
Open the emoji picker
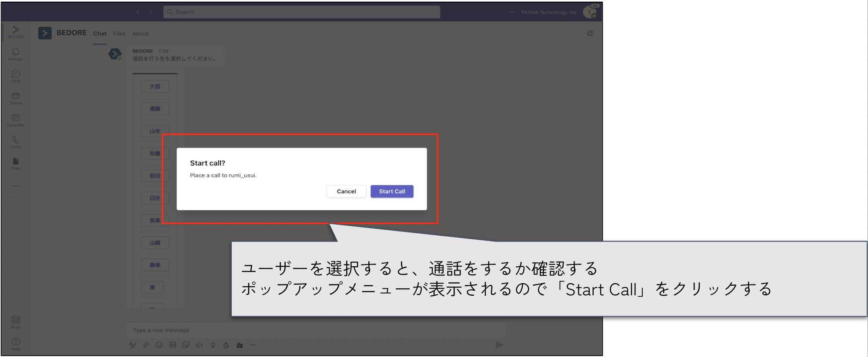159,345
